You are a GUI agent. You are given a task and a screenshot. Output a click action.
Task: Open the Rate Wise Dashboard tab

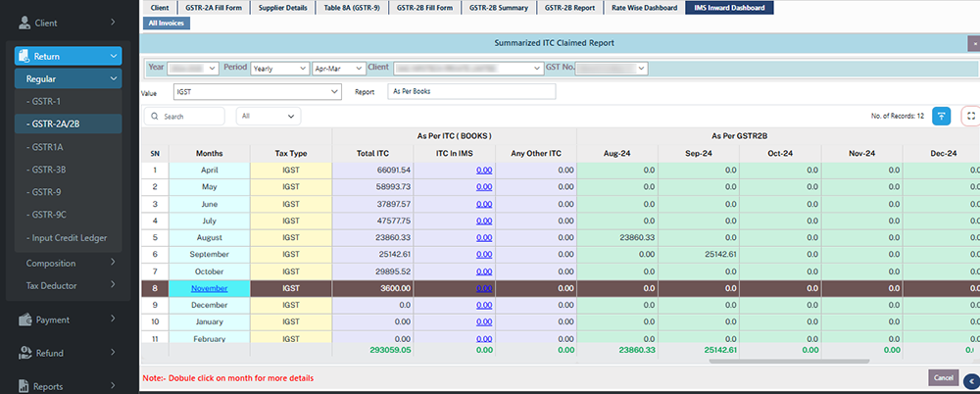tap(643, 8)
